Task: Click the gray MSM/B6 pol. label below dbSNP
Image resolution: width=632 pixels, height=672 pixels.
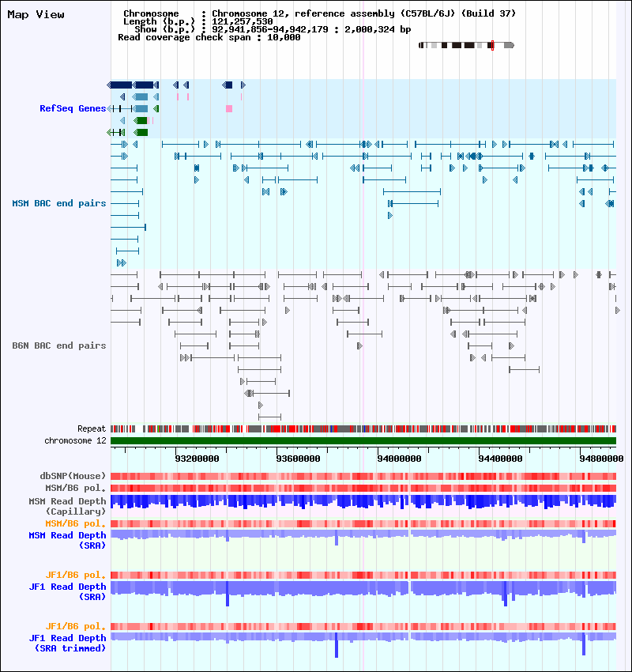Action: point(75,488)
